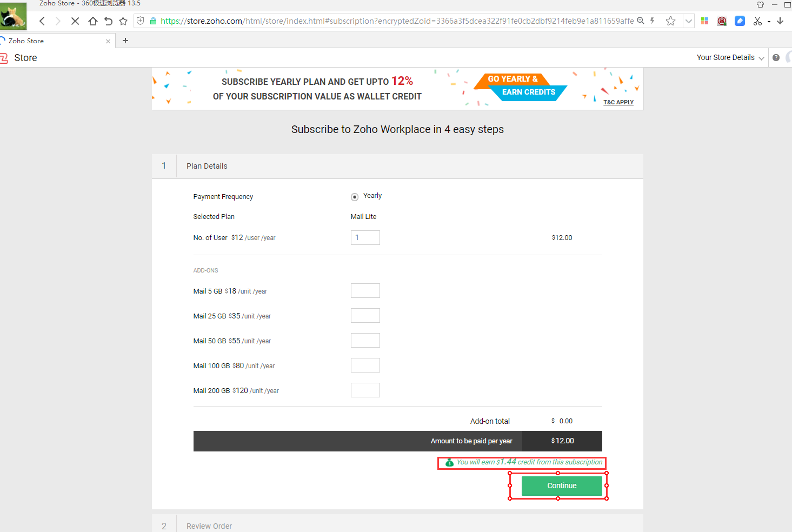This screenshot has width=792, height=532.
Task: Open a new browser tab
Action: pyautogui.click(x=125, y=41)
